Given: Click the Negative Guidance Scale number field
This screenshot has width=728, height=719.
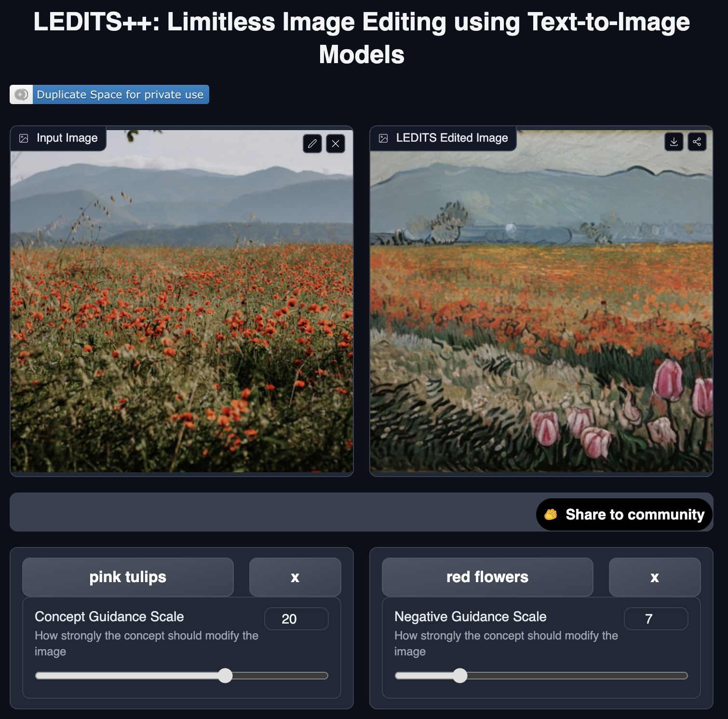Looking at the screenshot, I should (656, 619).
